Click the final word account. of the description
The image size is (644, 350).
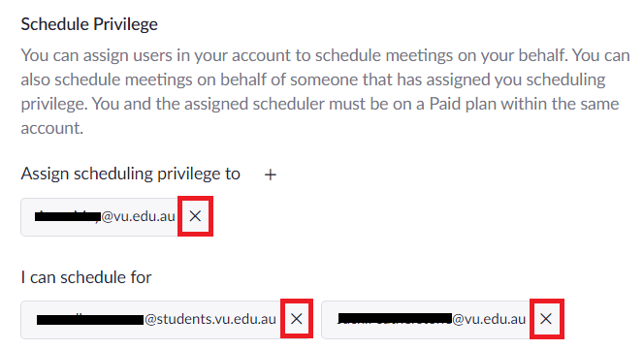click(x=52, y=128)
